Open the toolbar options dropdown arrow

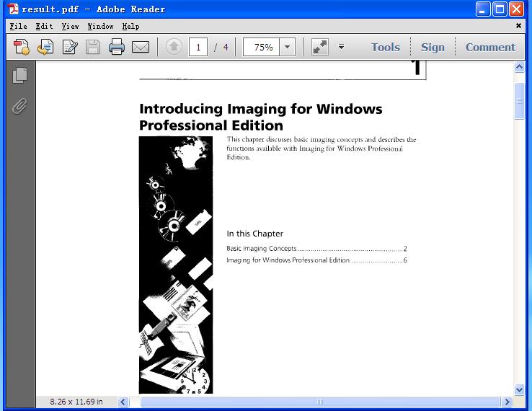tap(341, 46)
